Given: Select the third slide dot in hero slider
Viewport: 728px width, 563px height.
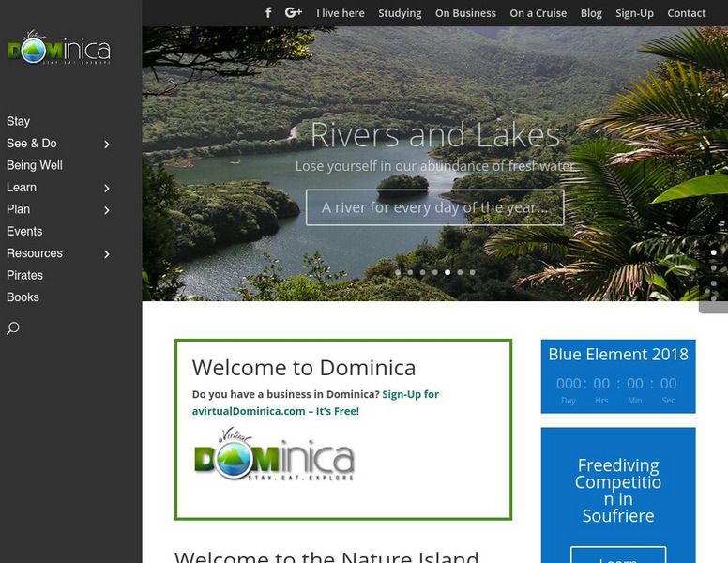Looking at the screenshot, I should point(422,272).
